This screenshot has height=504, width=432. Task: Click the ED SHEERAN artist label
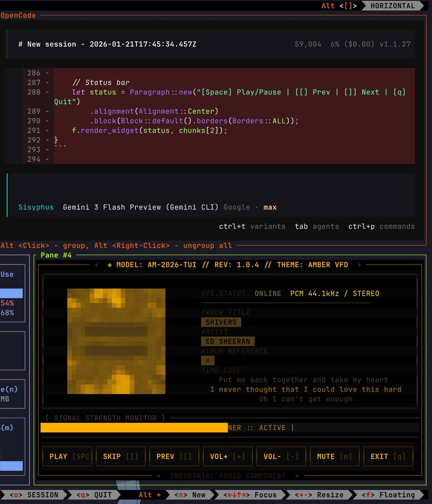228,341
